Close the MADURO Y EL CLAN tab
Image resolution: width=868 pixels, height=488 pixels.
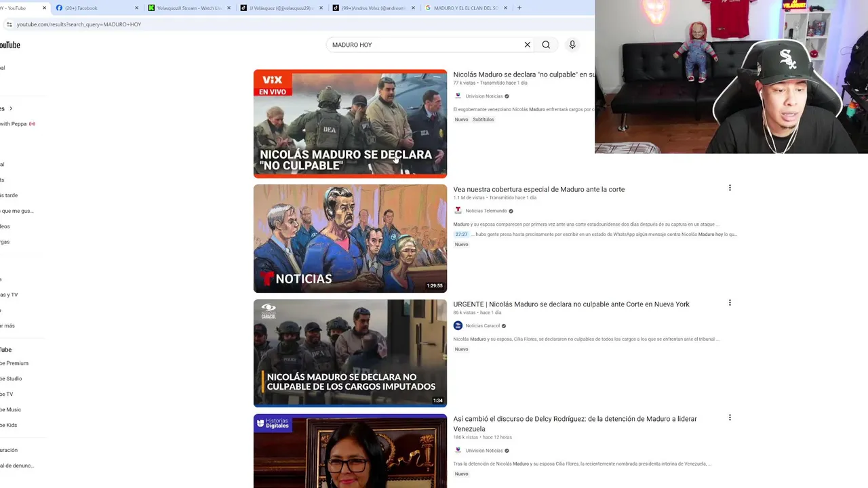click(505, 8)
